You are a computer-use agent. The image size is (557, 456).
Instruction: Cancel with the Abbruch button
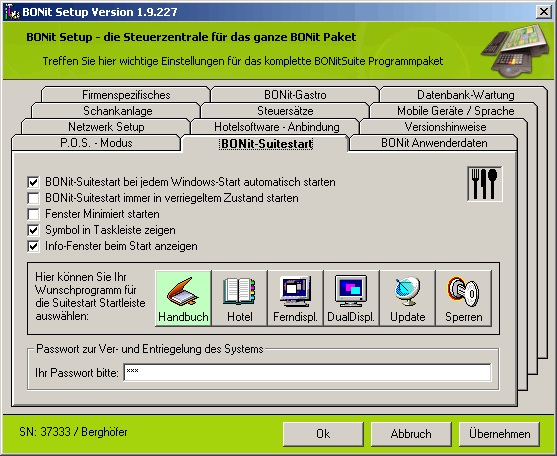[x=411, y=434]
